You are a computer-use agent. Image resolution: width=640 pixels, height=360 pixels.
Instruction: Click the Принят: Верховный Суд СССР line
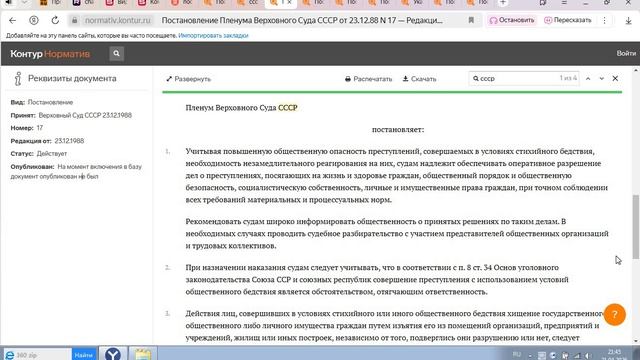point(71,116)
